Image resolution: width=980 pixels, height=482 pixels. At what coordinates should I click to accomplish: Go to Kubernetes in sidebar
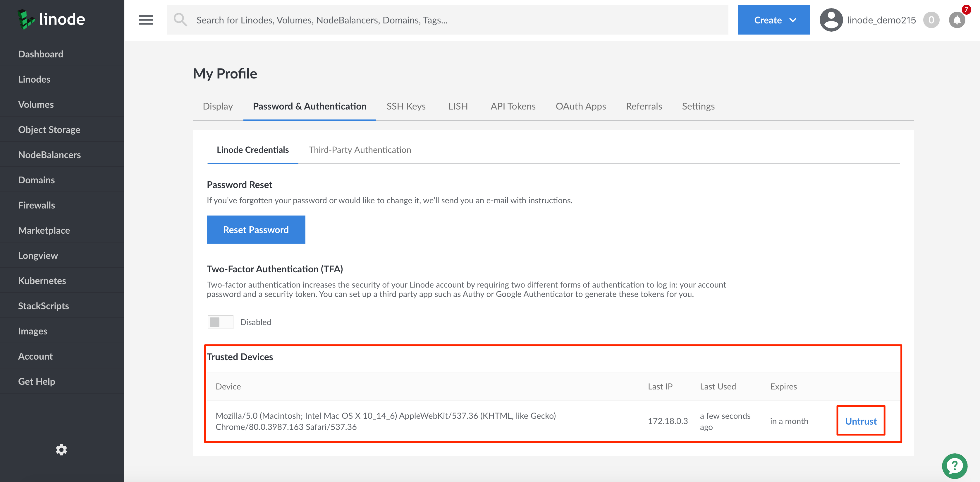42,281
